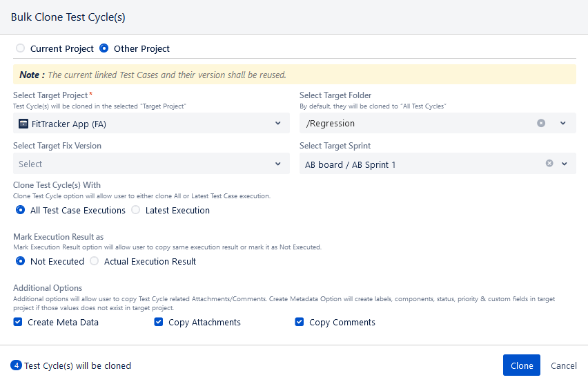Viewport: 588px width, 382px height.
Task: Uncheck Copy Comments checkbox
Action: (300, 322)
